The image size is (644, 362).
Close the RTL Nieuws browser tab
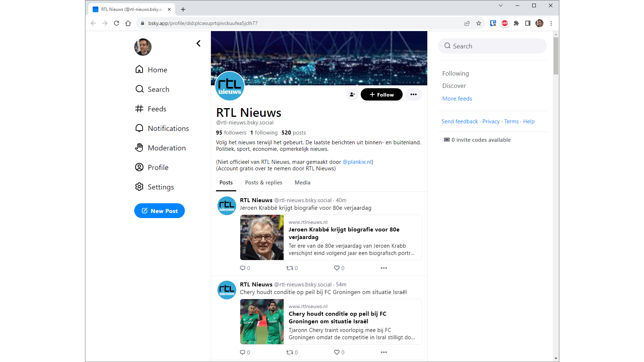(x=169, y=9)
